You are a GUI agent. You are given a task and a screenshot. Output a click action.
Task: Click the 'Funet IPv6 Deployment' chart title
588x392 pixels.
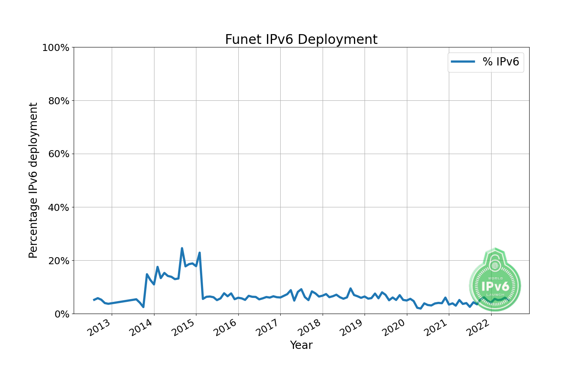(301, 40)
